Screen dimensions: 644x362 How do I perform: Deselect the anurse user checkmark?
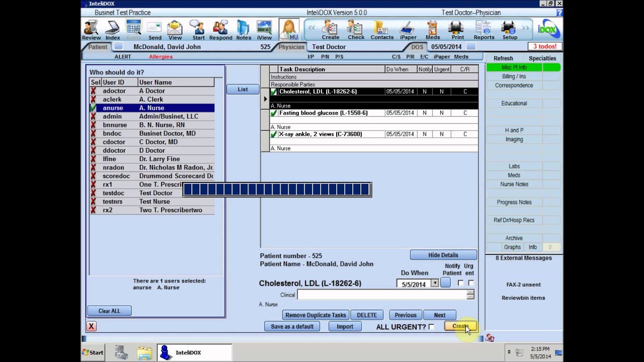[93, 108]
